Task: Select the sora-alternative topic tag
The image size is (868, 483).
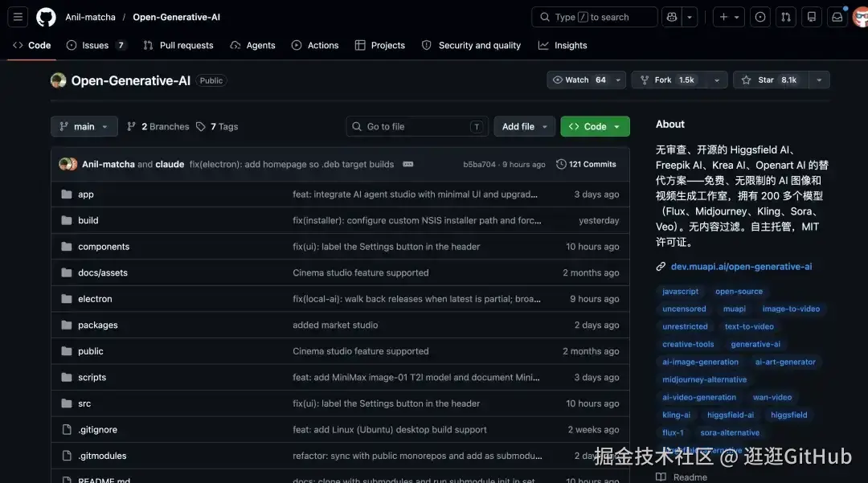Action: [730, 432]
